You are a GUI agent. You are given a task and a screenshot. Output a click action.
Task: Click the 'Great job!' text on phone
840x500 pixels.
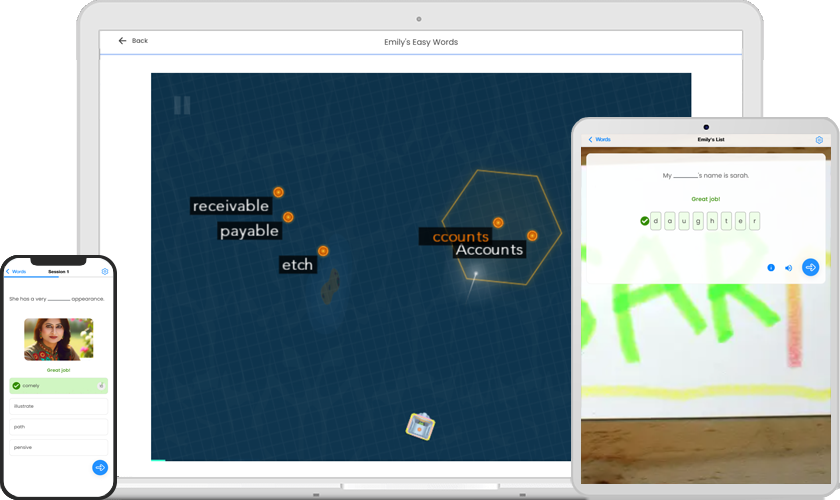click(58, 370)
